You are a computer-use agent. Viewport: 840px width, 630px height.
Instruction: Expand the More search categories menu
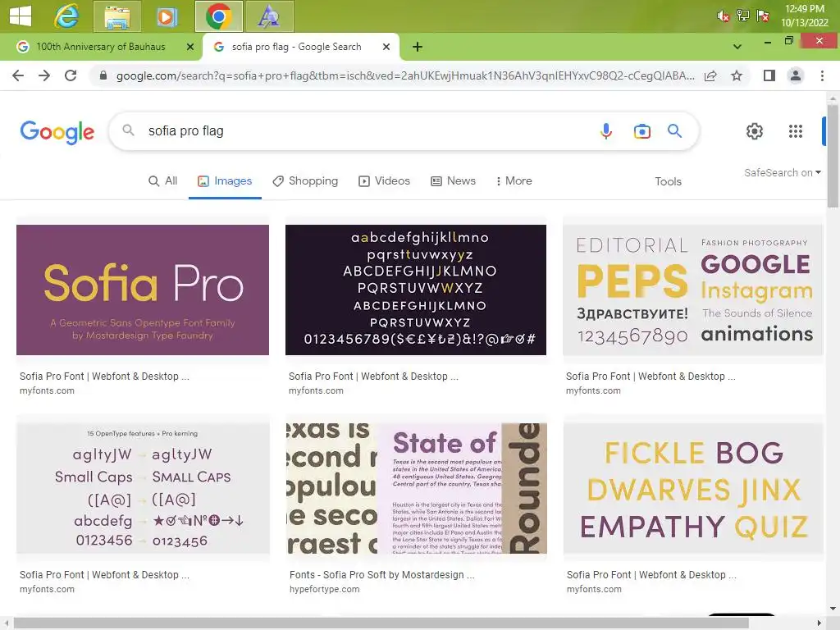pyautogui.click(x=514, y=181)
